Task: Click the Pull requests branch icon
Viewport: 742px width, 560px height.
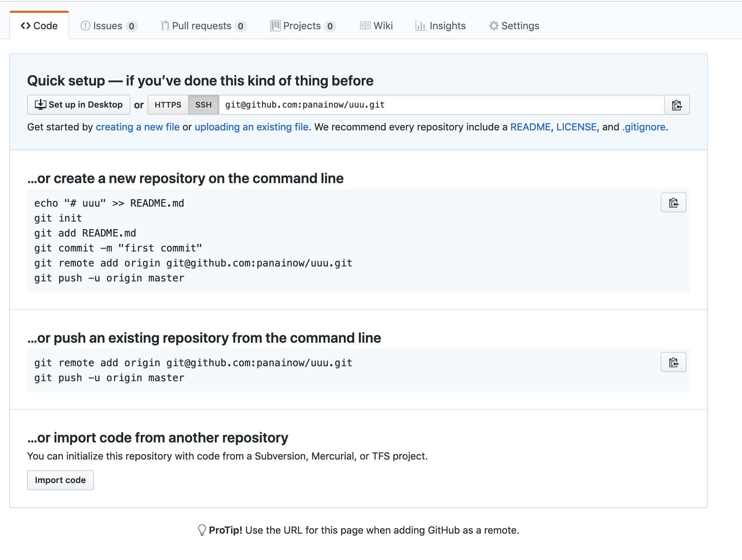Action: click(x=165, y=26)
